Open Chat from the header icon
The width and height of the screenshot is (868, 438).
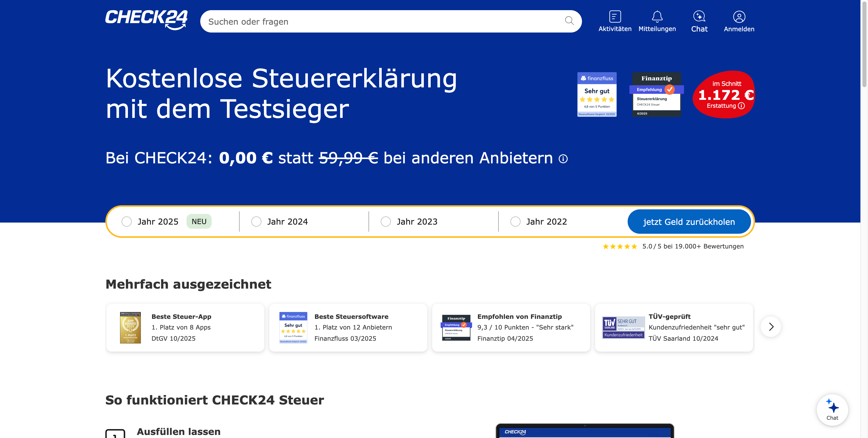pos(699,16)
